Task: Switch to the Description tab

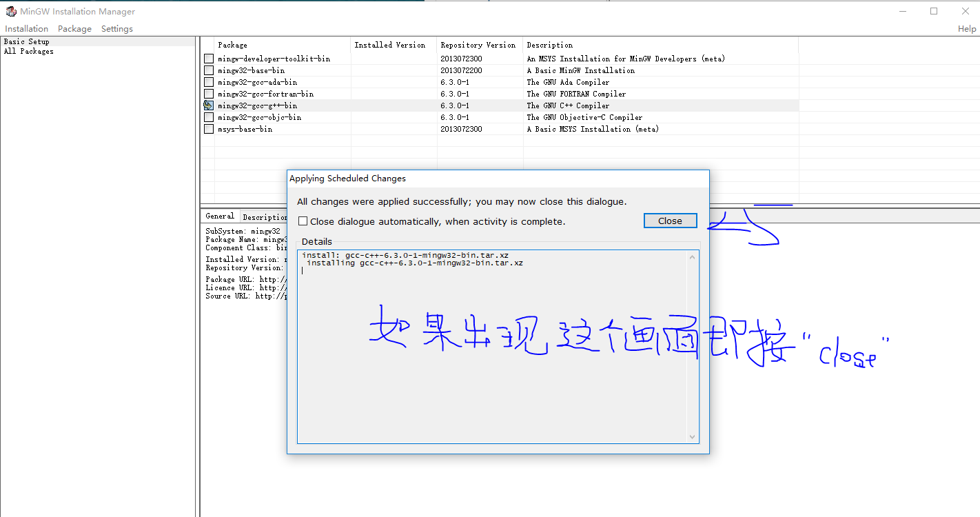Action: tap(265, 216)
